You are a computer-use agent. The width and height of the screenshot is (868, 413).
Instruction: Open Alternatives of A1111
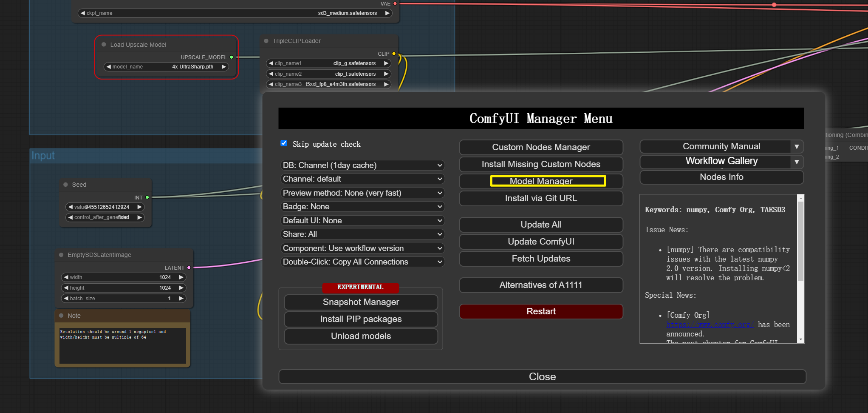[541, 285]
